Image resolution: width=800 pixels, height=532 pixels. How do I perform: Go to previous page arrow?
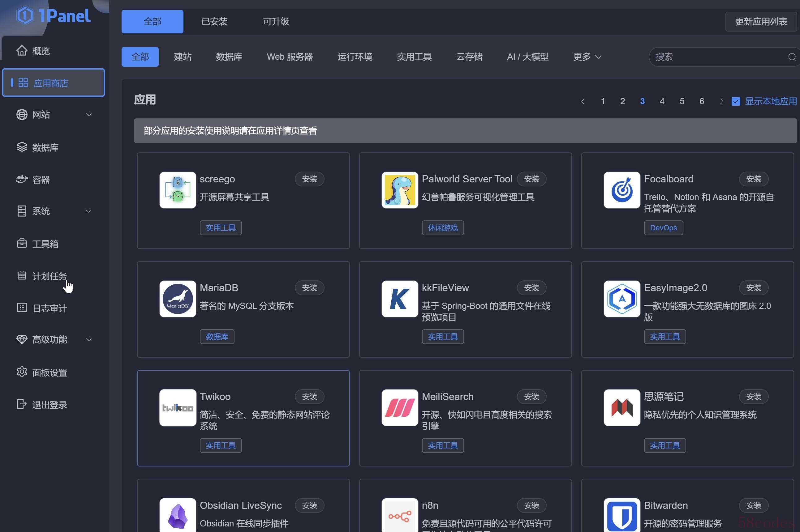coord(583,101)
